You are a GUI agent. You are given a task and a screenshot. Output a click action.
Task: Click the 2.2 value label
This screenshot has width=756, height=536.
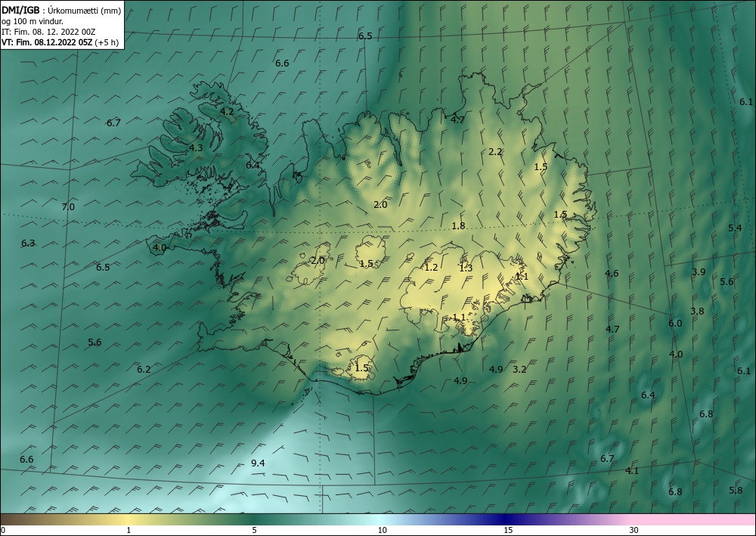point(495,152)
